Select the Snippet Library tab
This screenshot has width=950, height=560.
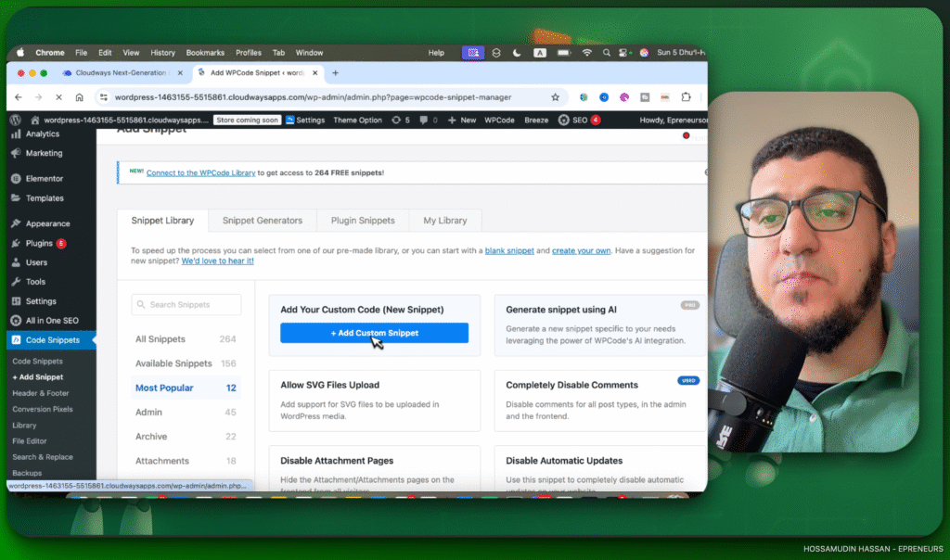pos(162,221)
